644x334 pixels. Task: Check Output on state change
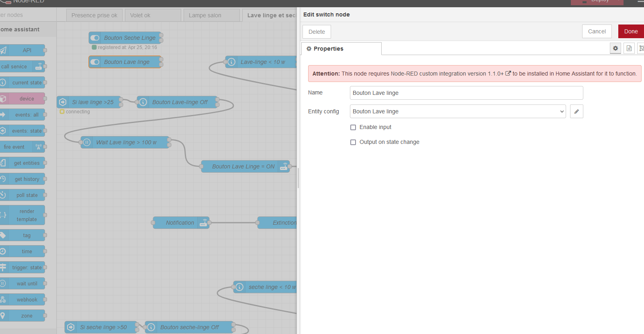353,142
